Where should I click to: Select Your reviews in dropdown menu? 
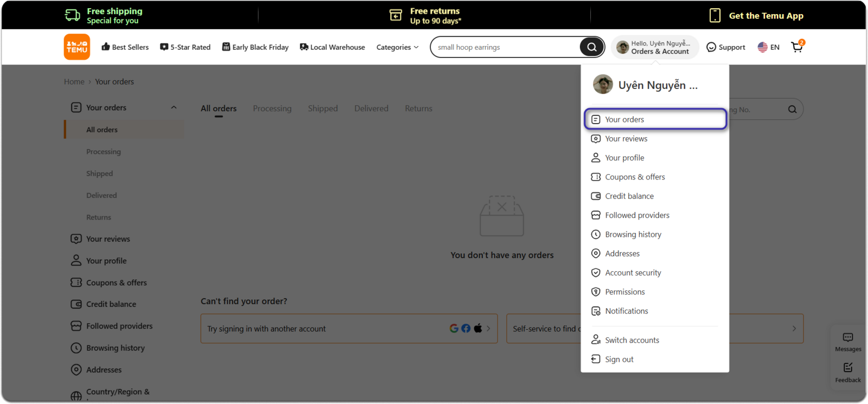click(655, 139)
